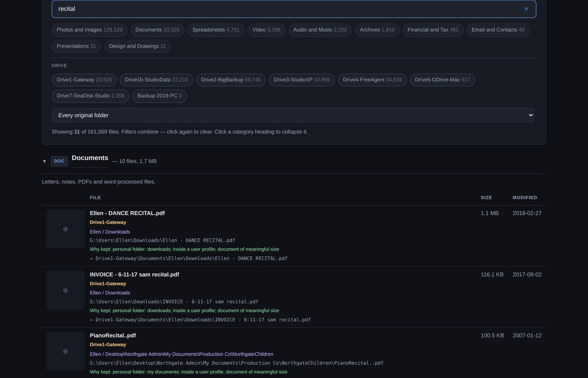Open thumbnail for PianoRecital..pdf
588x378 pixels.
(65, 351)
